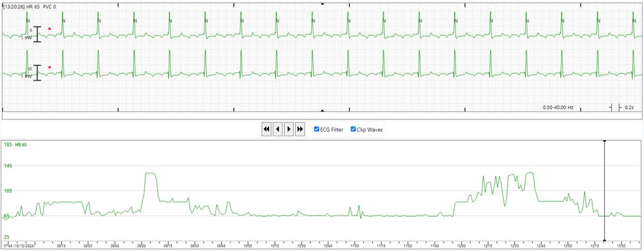Jump to 12:30 on the trend timeline
The height and width of the screenshot is (251, 644).
point(514,246)
